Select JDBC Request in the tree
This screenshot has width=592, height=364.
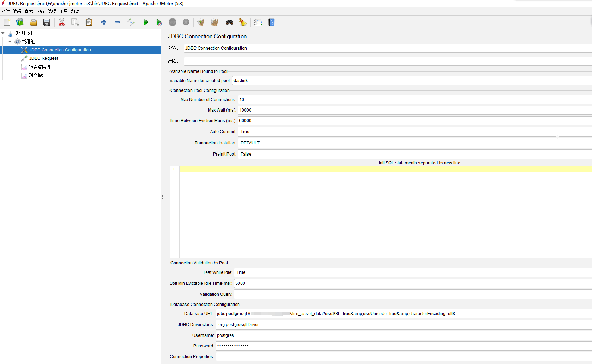44,58
